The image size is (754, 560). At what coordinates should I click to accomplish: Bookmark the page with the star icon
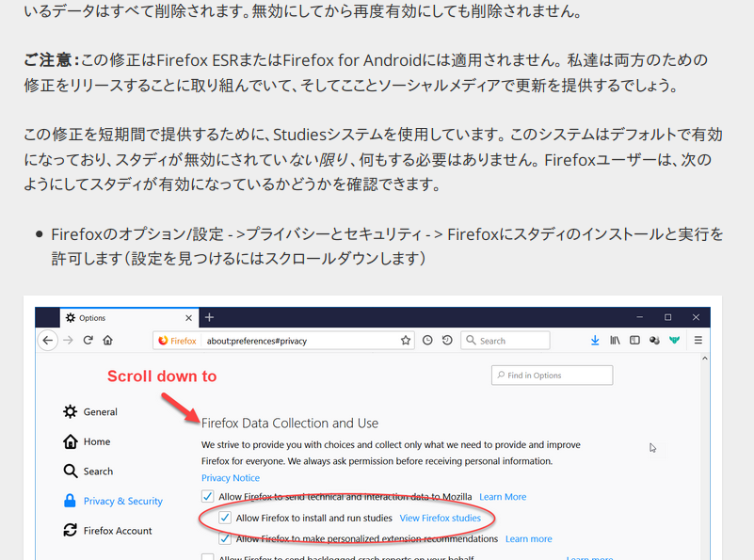tap(406, 341)
